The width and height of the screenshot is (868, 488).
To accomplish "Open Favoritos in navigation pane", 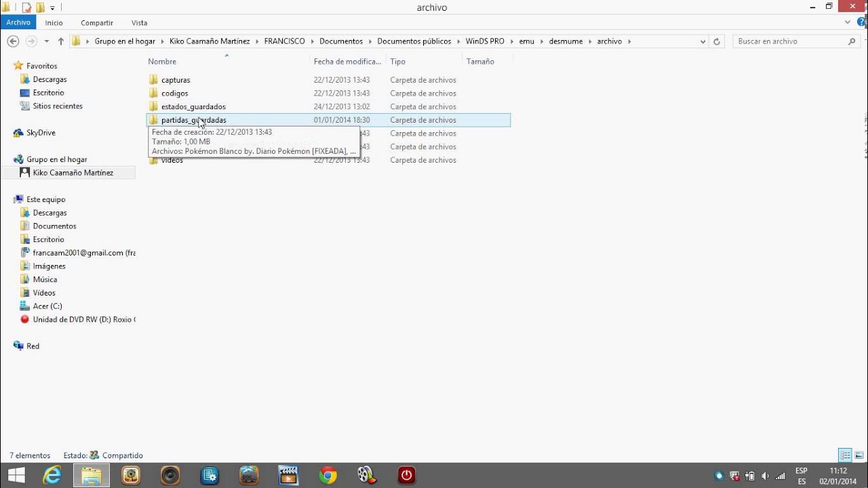I will 41,66.
